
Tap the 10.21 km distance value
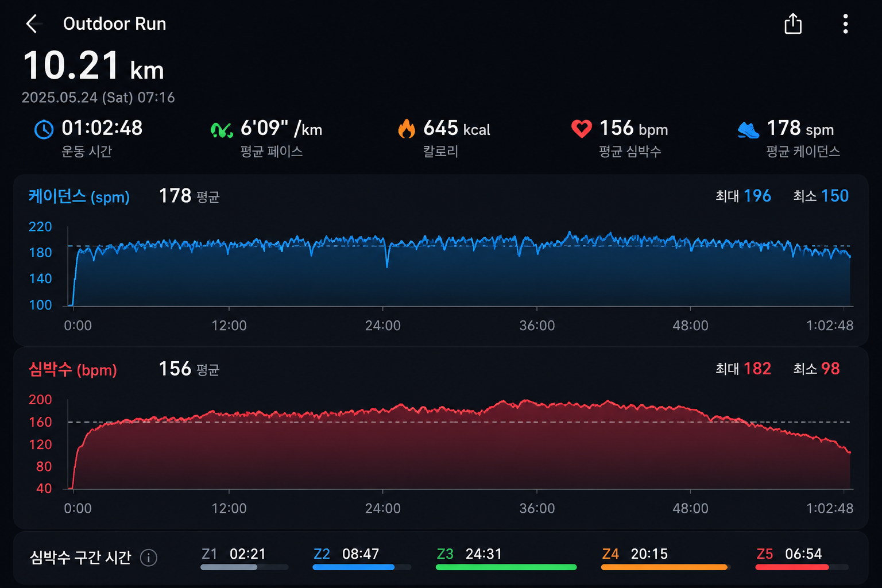click(94, 65)
